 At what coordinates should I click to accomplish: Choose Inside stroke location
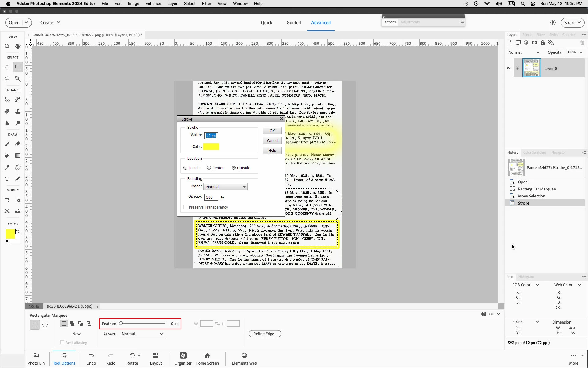click(x=186, y=168)
